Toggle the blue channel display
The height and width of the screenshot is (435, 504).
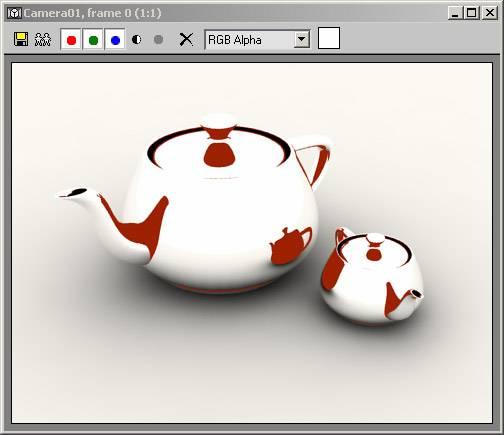(115, 40)
